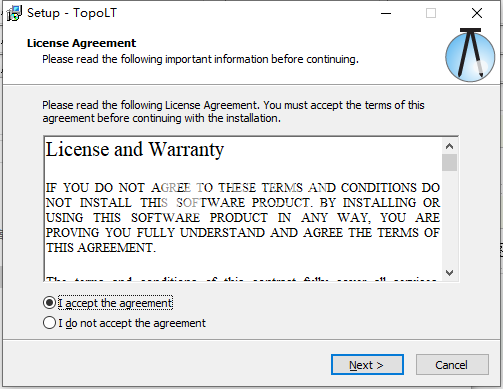The width and height of the screenshot is (503, 389).
Task: Click the "Please read the following important information" line
Action: click(200, 59)
